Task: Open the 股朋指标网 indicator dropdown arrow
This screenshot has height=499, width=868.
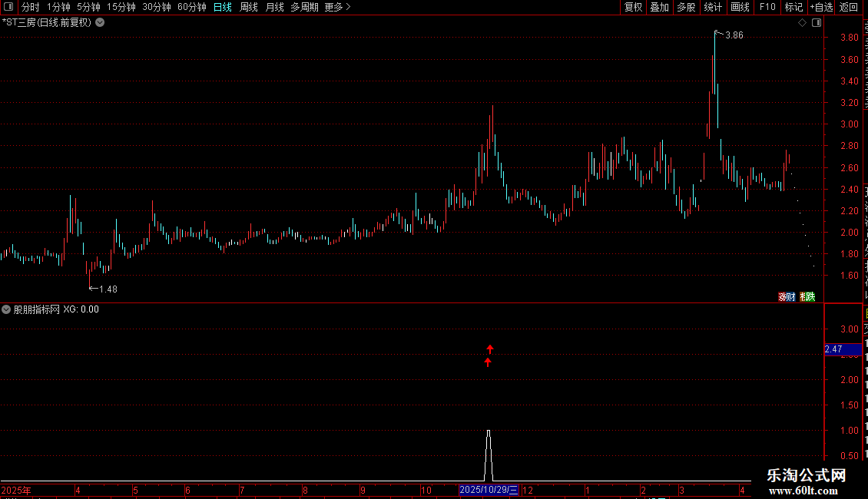Action: point(6,310)
